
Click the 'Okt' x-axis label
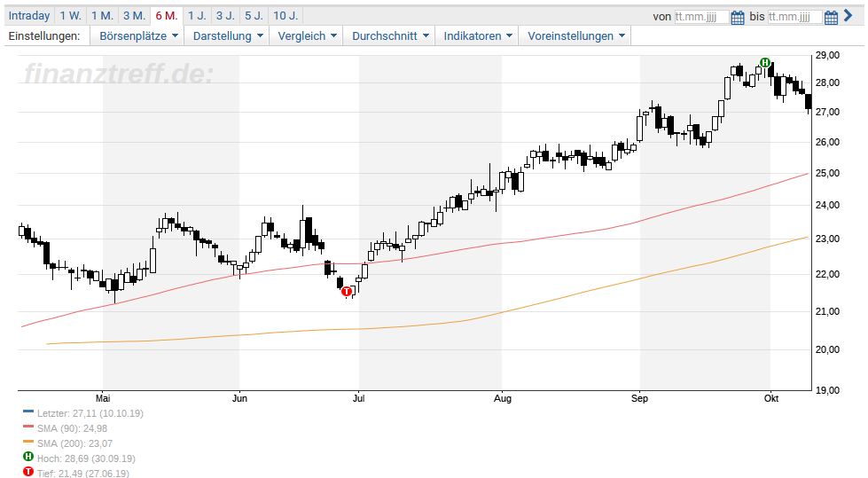771,398
